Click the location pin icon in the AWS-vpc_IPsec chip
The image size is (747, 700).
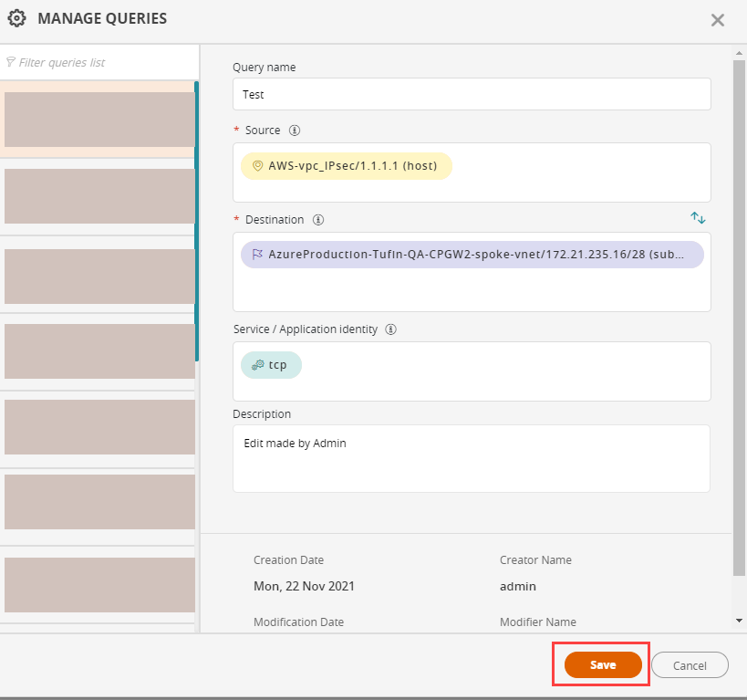tap(257, 166)
